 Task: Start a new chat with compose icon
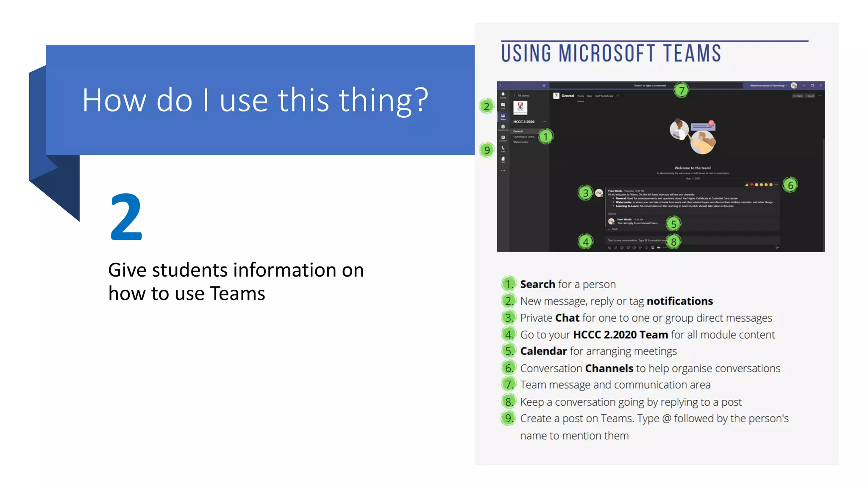click(x=544, y=86)
